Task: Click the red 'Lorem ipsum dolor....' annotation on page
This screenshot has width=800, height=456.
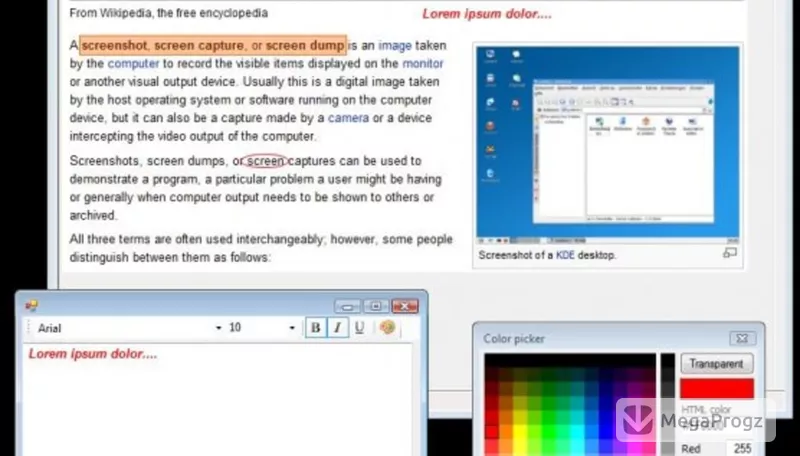Action: tap(487, 14)
